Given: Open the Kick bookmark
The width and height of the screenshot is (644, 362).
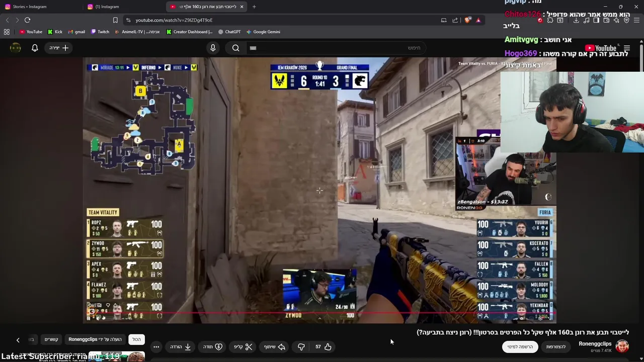Looking at the screenshot, I should [55, 32].
